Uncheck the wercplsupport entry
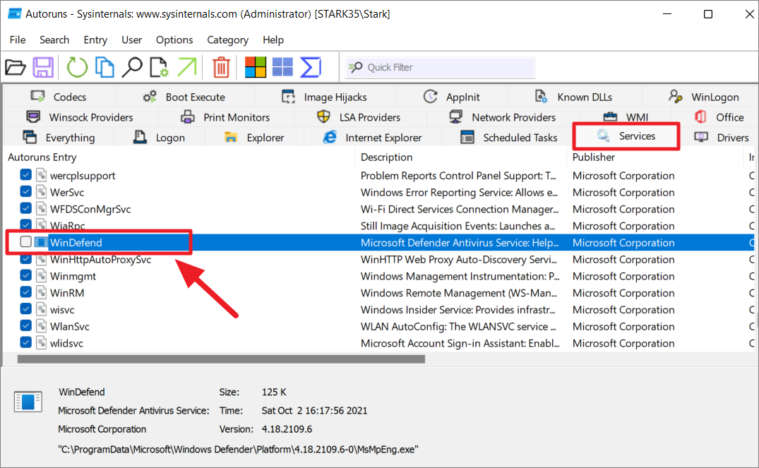 pyautogui.click(x=26, y=175)
